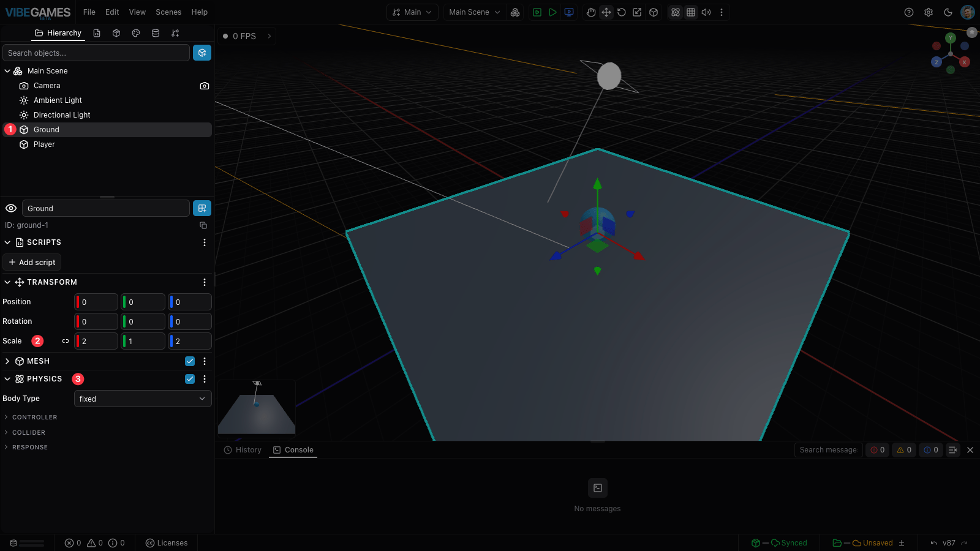Image resolution: width=980 pixels, height=551 pixels.
Task: Open the 3D models cube tab
Action: (x=116, y=33)
